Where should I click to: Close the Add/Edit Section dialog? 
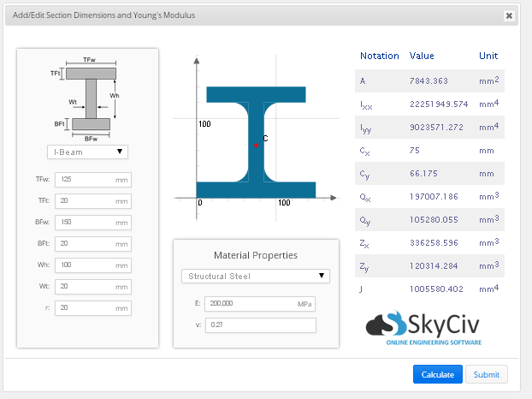click(509, 15)
